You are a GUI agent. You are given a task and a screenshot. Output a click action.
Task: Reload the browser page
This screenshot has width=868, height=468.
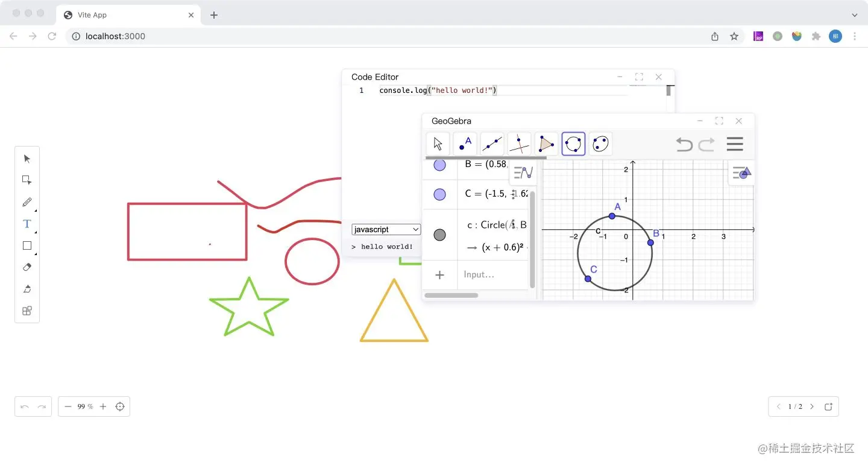52,36
